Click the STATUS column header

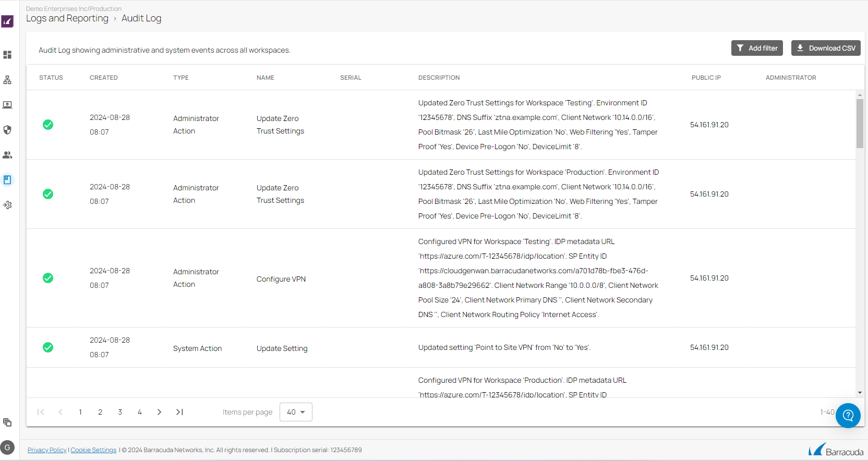(51, 78)
